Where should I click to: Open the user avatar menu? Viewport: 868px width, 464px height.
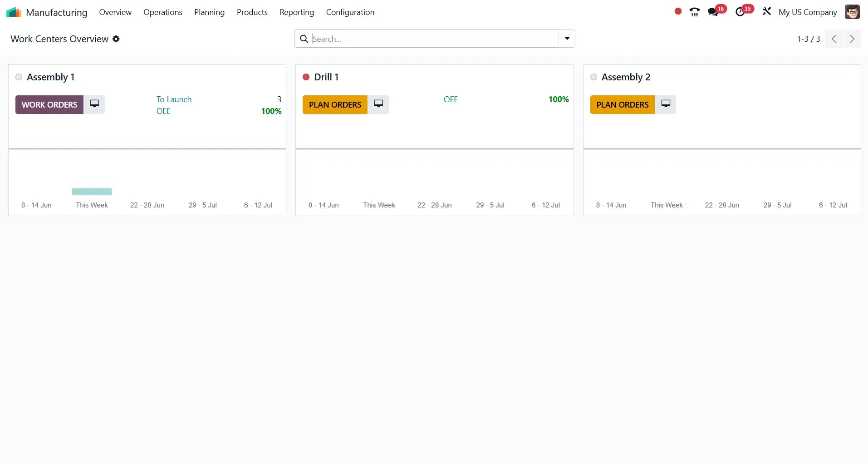[x=852, y=12]
